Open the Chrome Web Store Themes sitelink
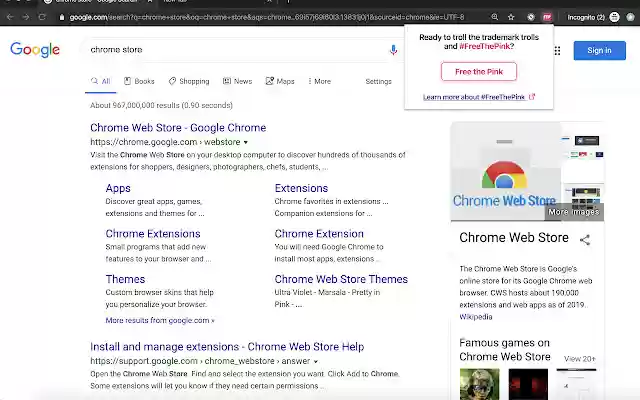 (341, 279)
